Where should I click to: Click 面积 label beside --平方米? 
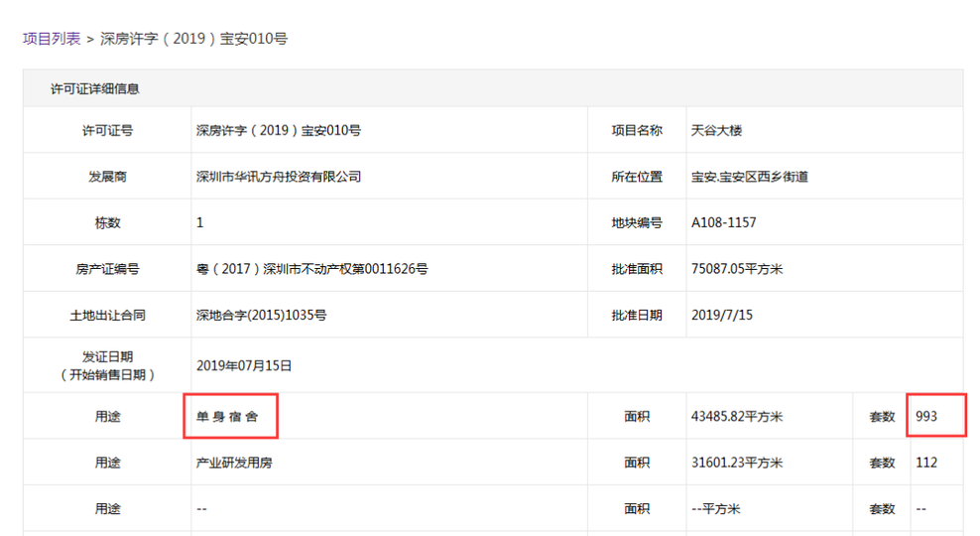click(637, 509)
